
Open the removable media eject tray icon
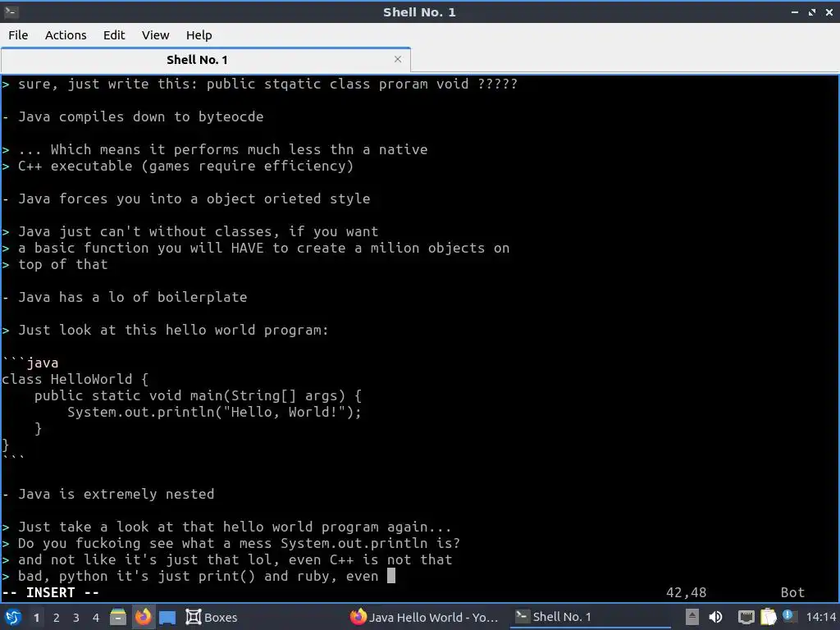692,617
